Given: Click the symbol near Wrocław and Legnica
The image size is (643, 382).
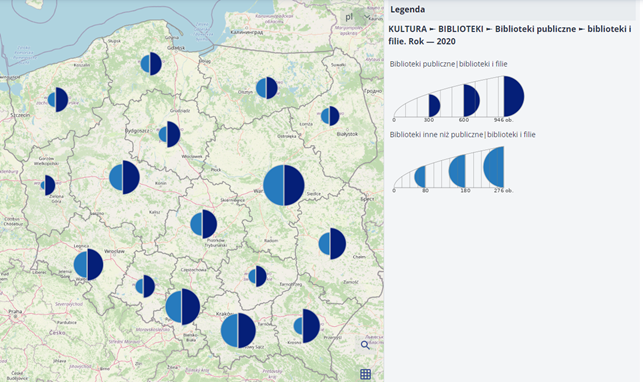Looking at the screenshot, I should tap(88, 264).
